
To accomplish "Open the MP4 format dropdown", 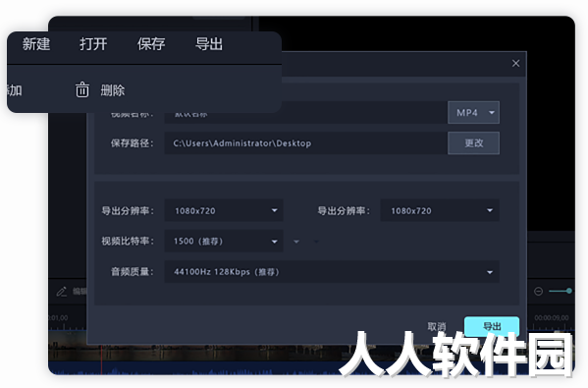I will (x=473, y=113).
